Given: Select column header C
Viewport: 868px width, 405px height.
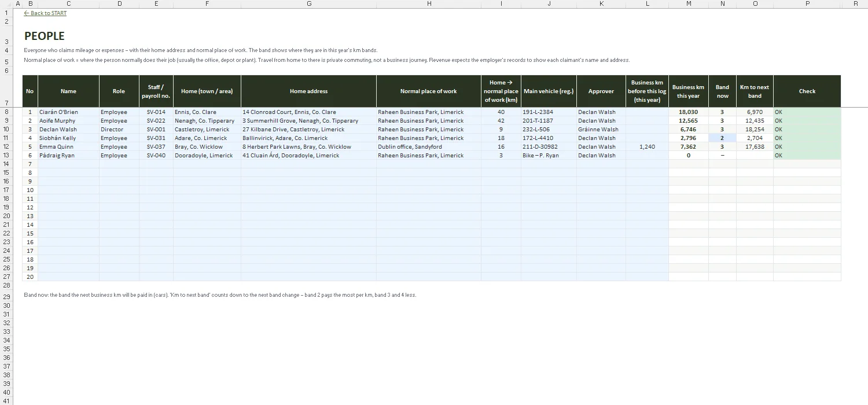Looking at the screenshot, I should [68, 3].
